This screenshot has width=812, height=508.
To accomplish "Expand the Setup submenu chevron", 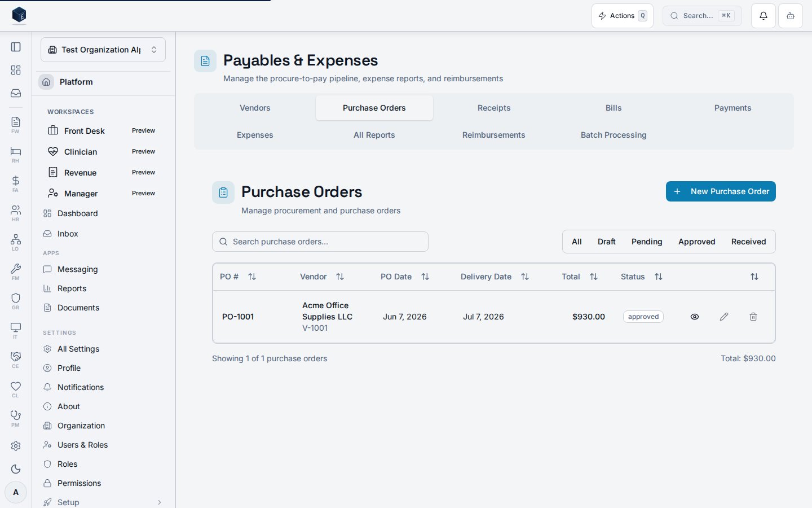I will click(160, 502).
